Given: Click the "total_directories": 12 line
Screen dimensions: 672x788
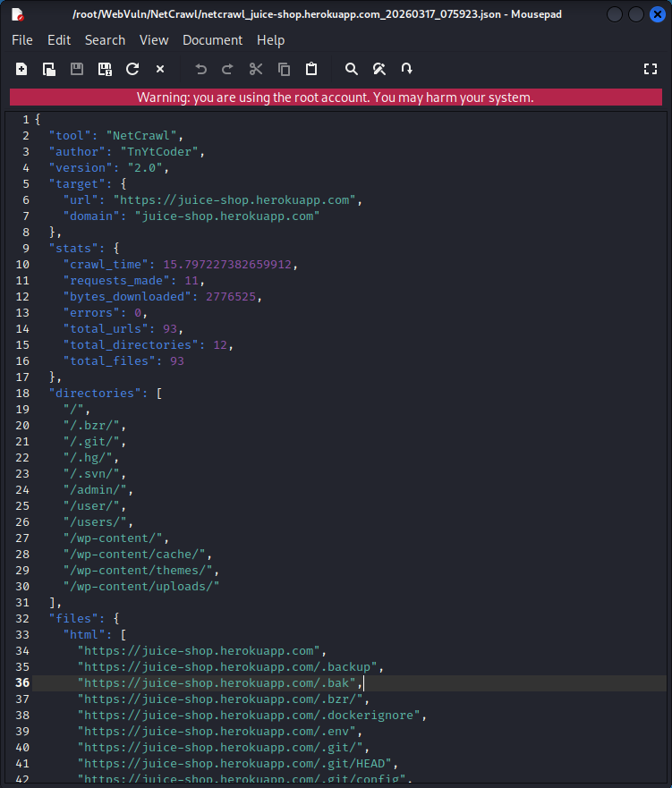Looking at the screenshot, I should pyautogui.click(x=149, y=344).
